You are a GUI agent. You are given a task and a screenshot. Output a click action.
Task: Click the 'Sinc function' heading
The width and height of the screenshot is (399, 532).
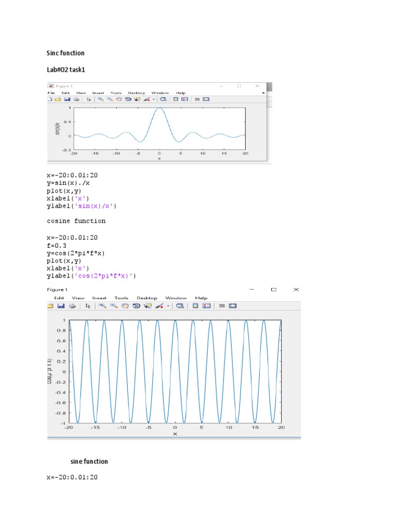tap(65, 53)
